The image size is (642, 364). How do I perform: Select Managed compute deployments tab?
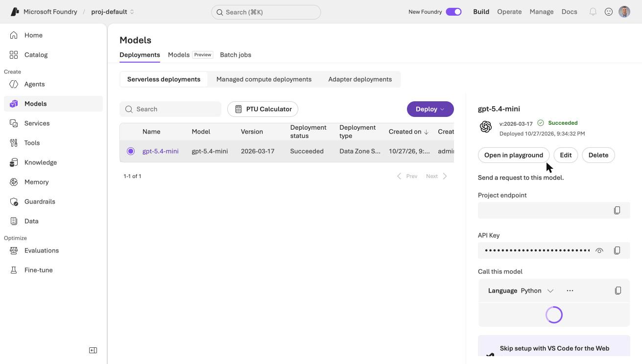264,79
